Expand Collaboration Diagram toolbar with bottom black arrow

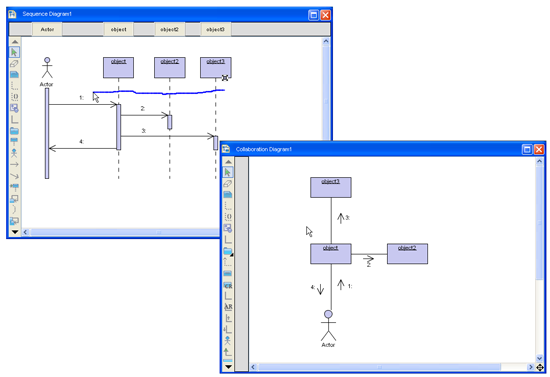228,367
